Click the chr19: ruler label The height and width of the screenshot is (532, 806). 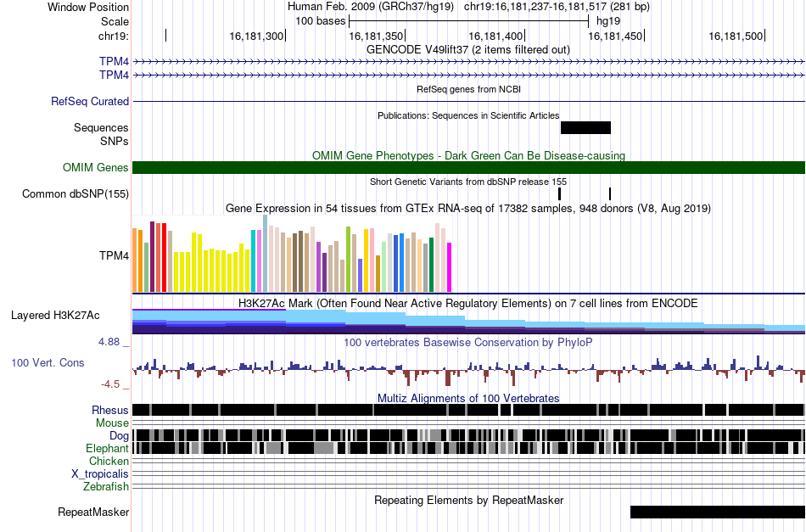[114, 36]
